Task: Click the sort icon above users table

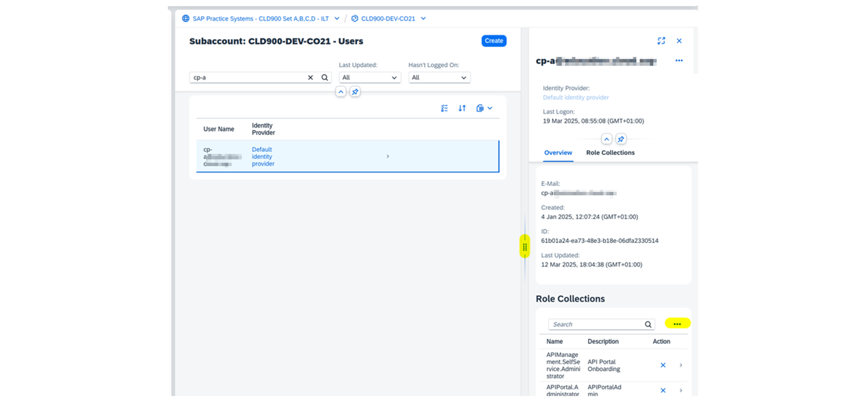Action: click(462, 109)
